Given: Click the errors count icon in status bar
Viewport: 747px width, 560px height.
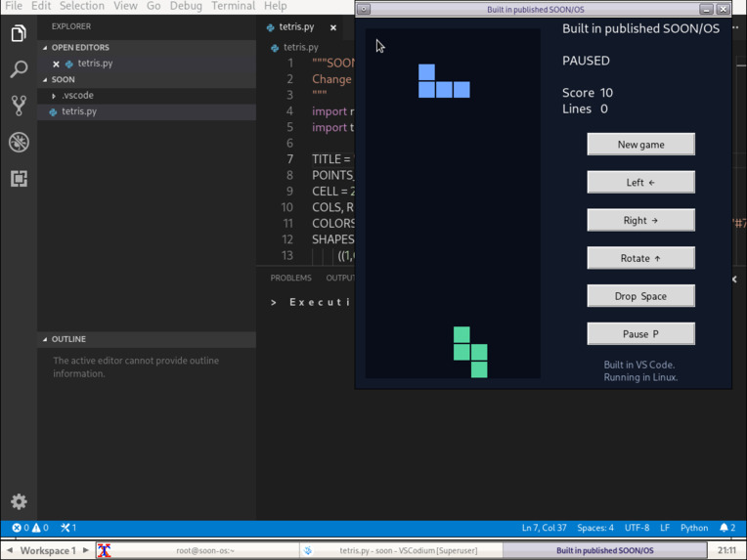Looking at the screenshot, I should pos(17,528).
